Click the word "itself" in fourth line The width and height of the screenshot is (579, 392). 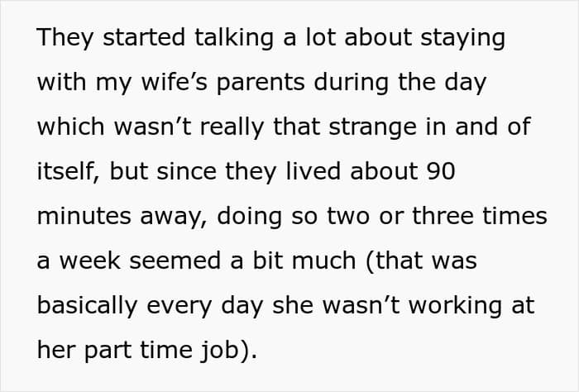coord(69,172)
